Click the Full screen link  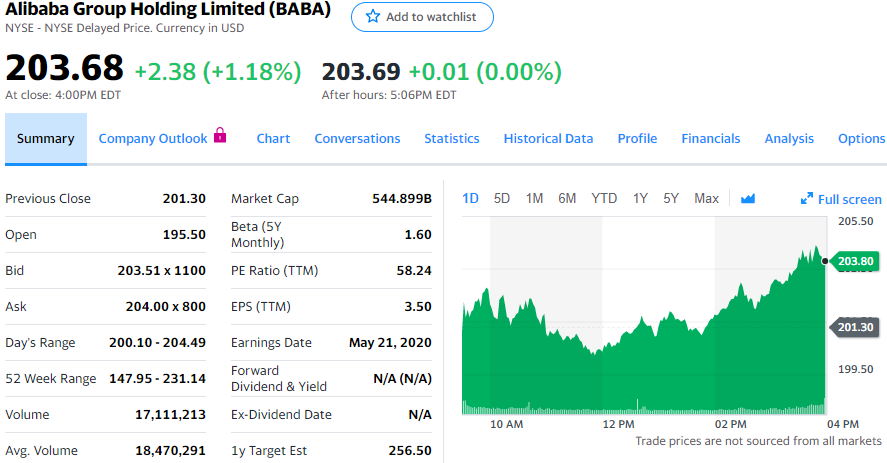[850, 199]
